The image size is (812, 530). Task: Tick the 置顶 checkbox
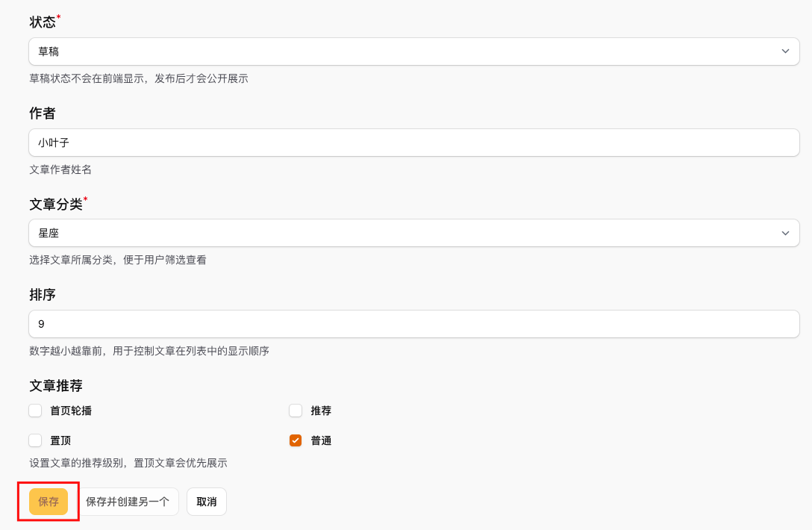point(35,440)
